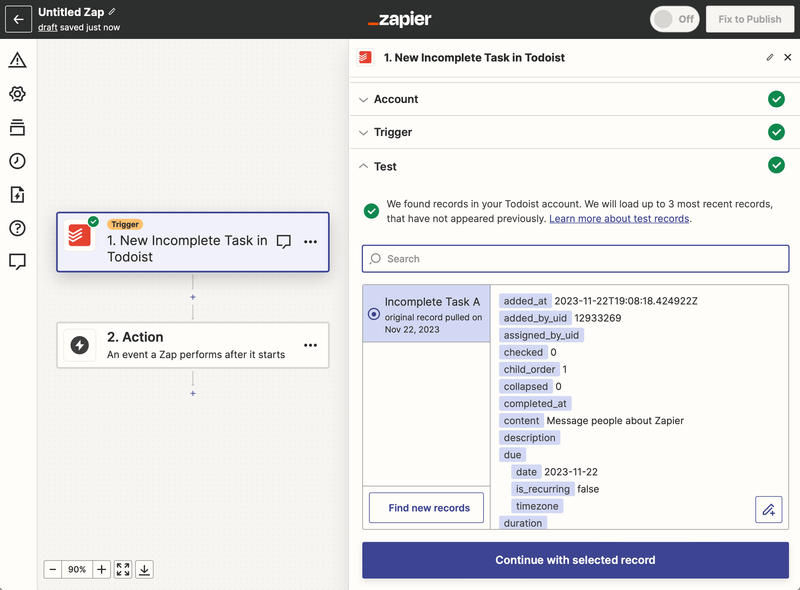The image size is (800, 590).
Task: Open Zapier alerts from the left sidebar
Action: pyautogui.click(x=16, y=61)
